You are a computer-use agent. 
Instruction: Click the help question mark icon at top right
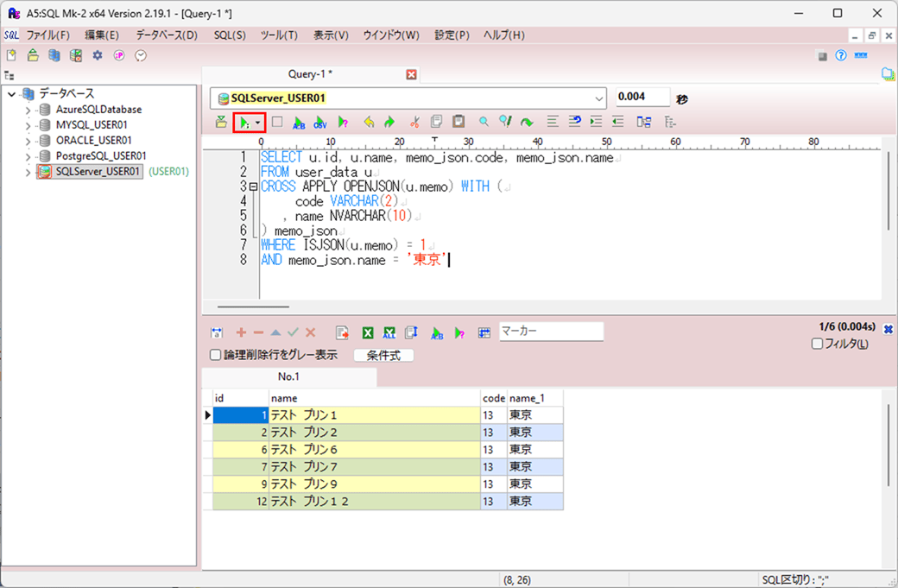(x=841, y=55)
